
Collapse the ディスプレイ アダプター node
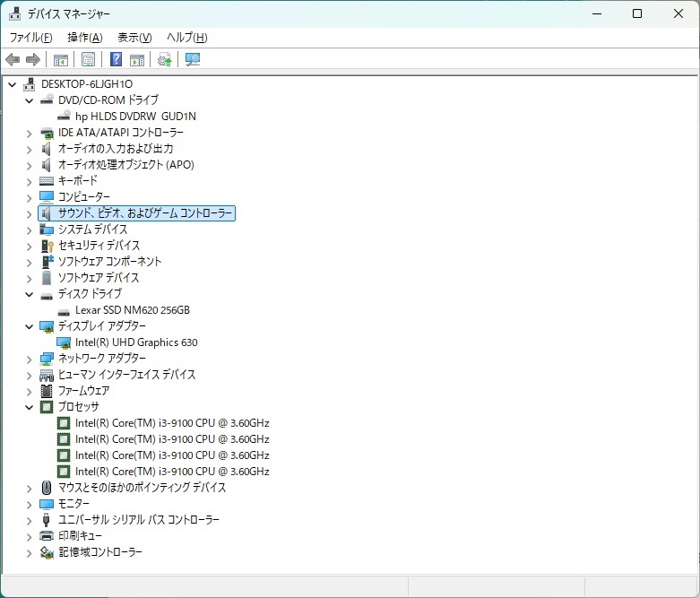click(30, 326)
